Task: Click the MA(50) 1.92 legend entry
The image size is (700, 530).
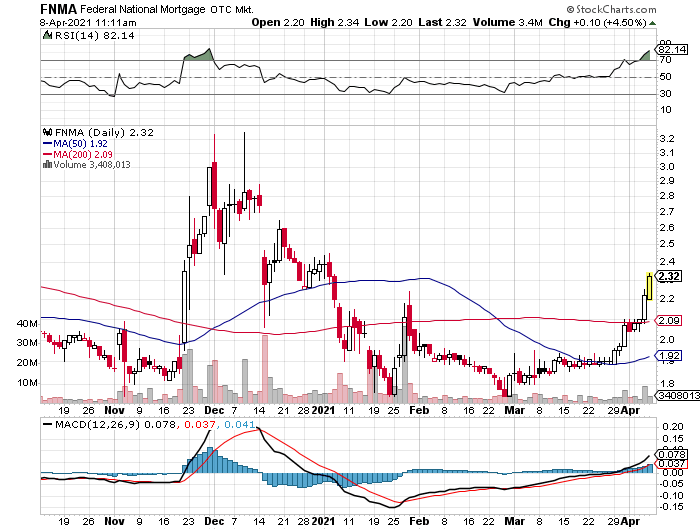Action: click(x=75, y=144)
